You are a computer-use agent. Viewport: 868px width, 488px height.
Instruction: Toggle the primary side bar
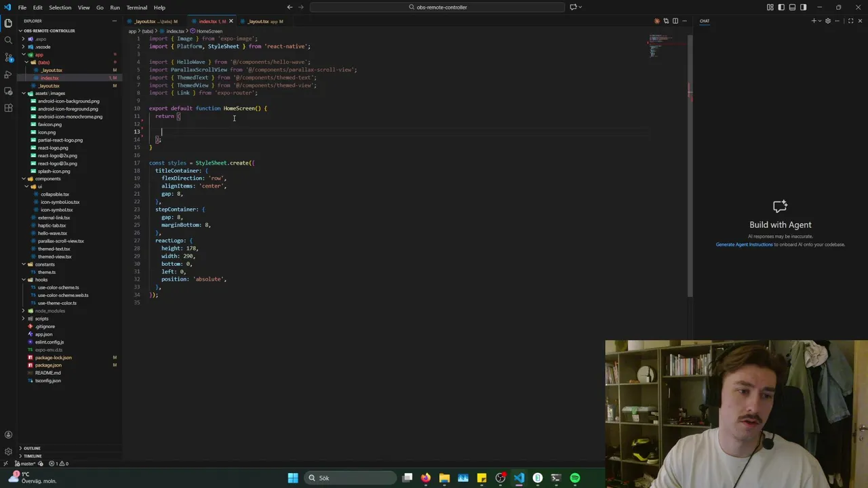pos(781,7)
